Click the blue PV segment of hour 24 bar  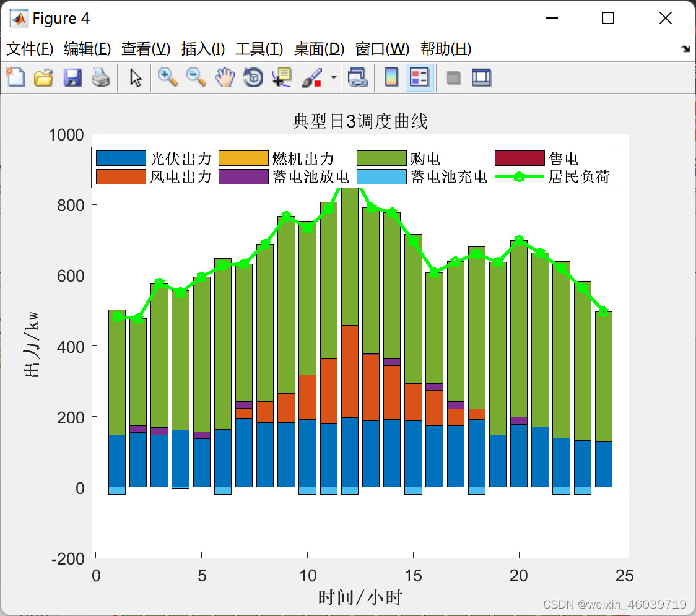(x=604, y=464)
